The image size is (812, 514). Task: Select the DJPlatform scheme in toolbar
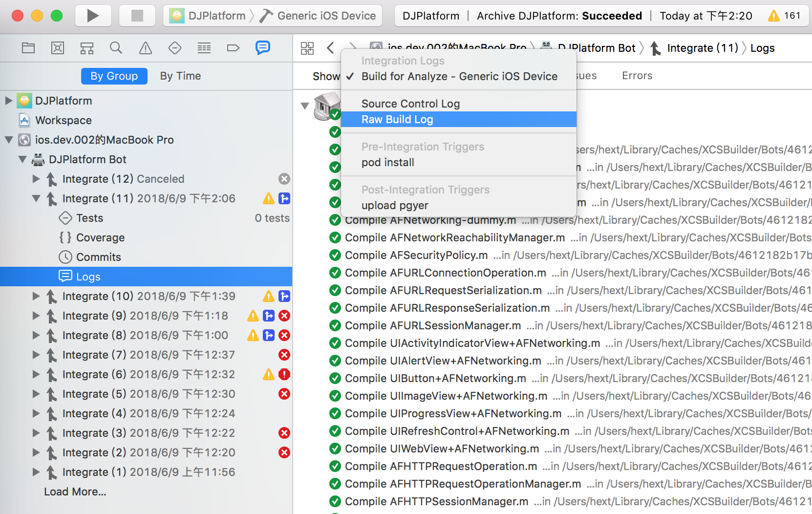pyautogui.click(x=209, y=16)
